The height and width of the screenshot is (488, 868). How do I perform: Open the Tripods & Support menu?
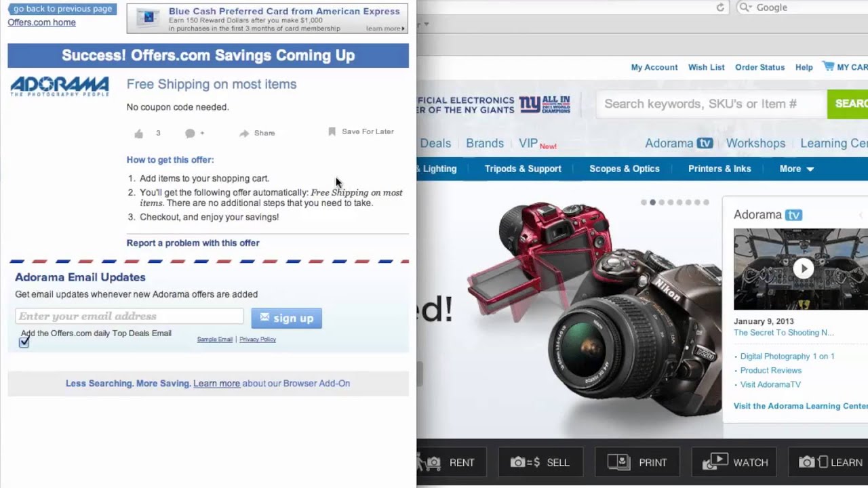tap(523, 169)
